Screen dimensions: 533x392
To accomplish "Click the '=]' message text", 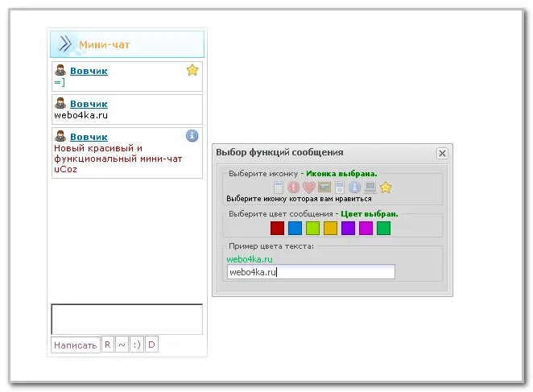I will click(x=60, y=82).
